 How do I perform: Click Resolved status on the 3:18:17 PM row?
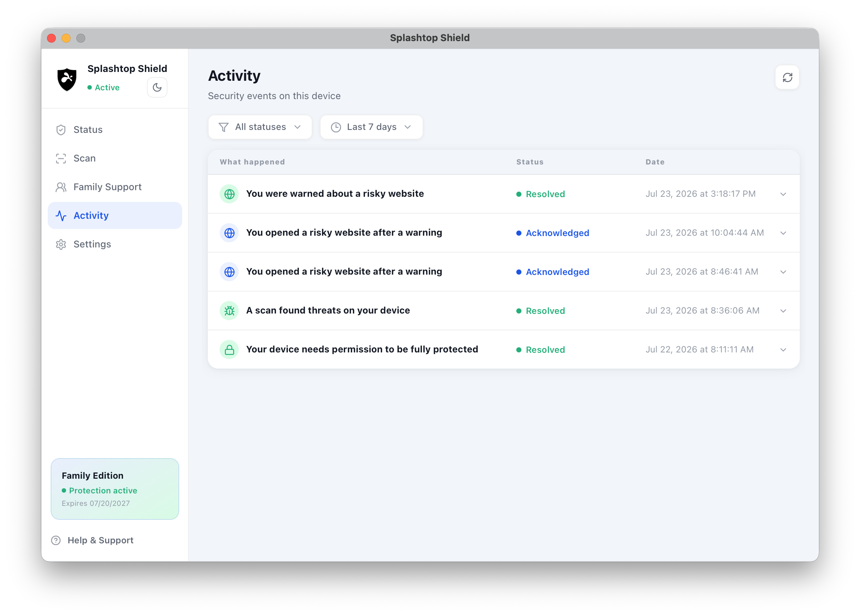click(541, 194)
